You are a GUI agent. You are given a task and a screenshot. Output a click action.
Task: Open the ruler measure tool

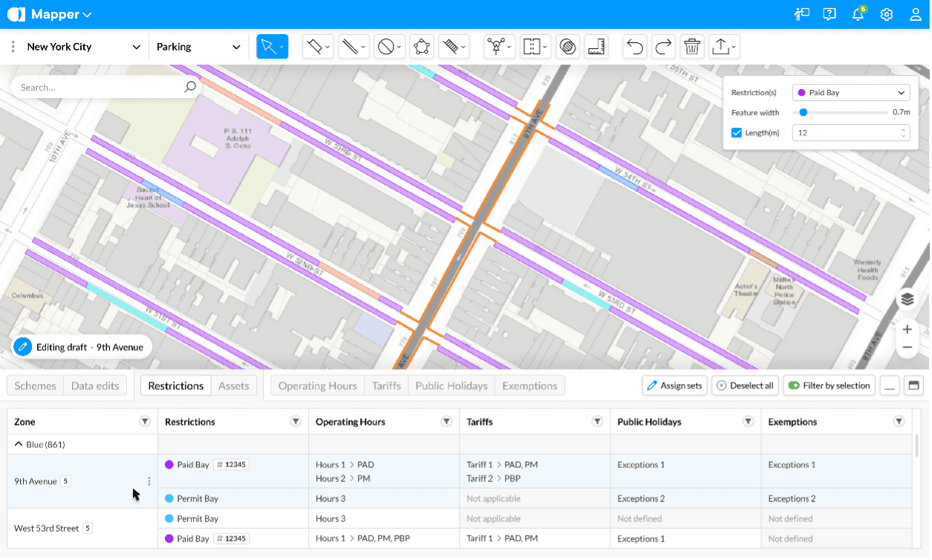tap(596, 47)
